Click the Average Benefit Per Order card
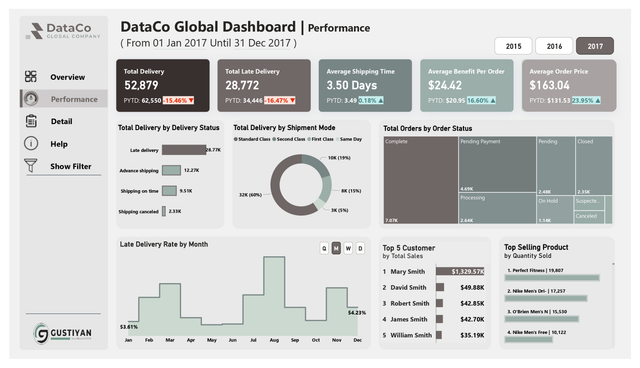 [467, 85]
